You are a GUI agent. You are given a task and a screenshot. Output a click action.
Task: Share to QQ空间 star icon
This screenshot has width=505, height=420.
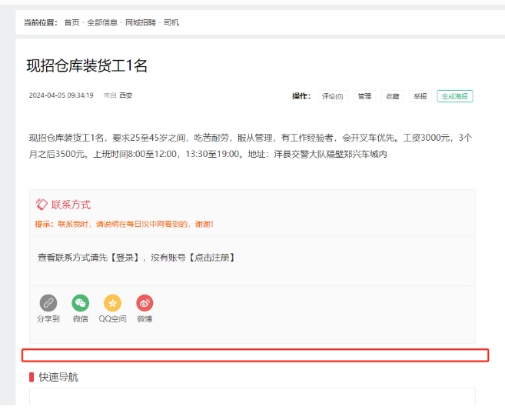click(112, 303)
